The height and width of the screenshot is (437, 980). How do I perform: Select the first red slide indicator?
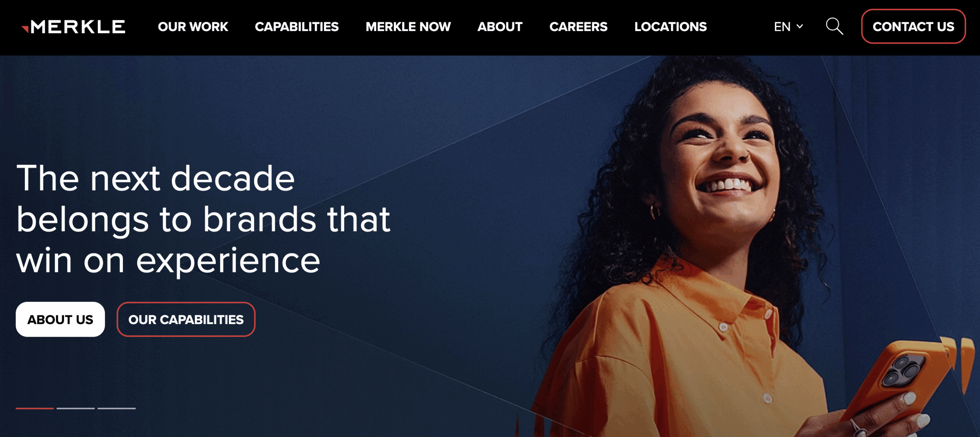click(34, 408)
